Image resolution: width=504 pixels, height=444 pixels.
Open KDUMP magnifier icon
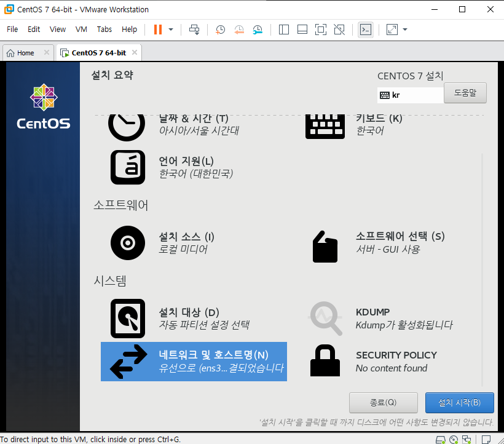tap(326, 319)
